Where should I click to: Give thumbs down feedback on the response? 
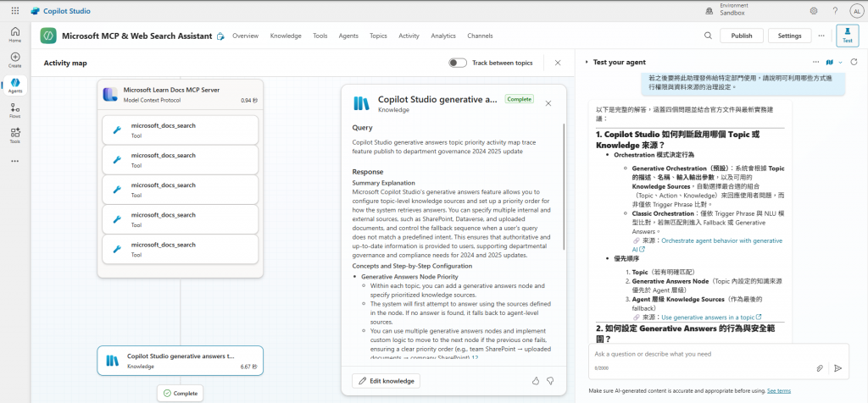tap(550, 381)
